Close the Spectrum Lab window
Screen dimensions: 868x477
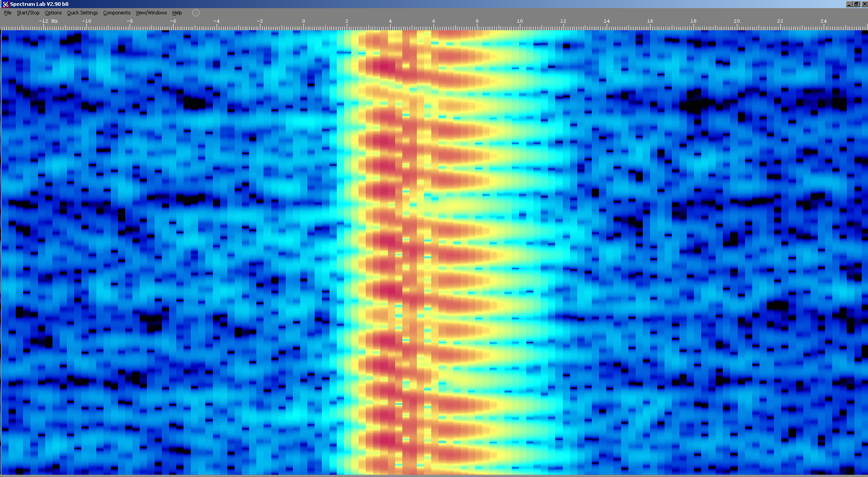click(864, 4)
